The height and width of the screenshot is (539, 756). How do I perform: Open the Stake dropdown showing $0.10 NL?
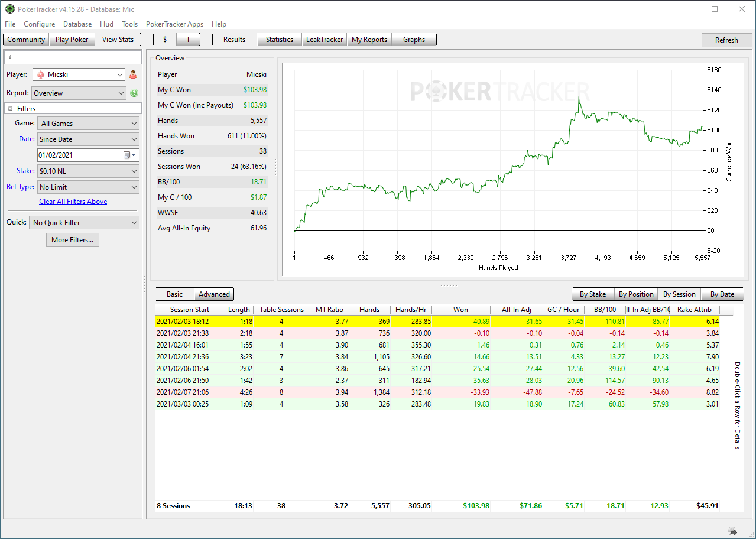tap(88, 171)
